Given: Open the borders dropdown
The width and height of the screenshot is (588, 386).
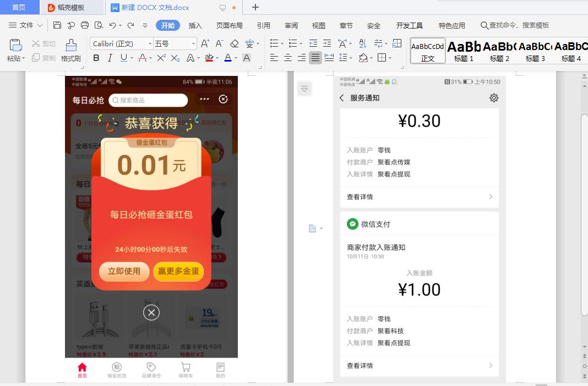Looking at the screenshot, I should click(390, 58).
